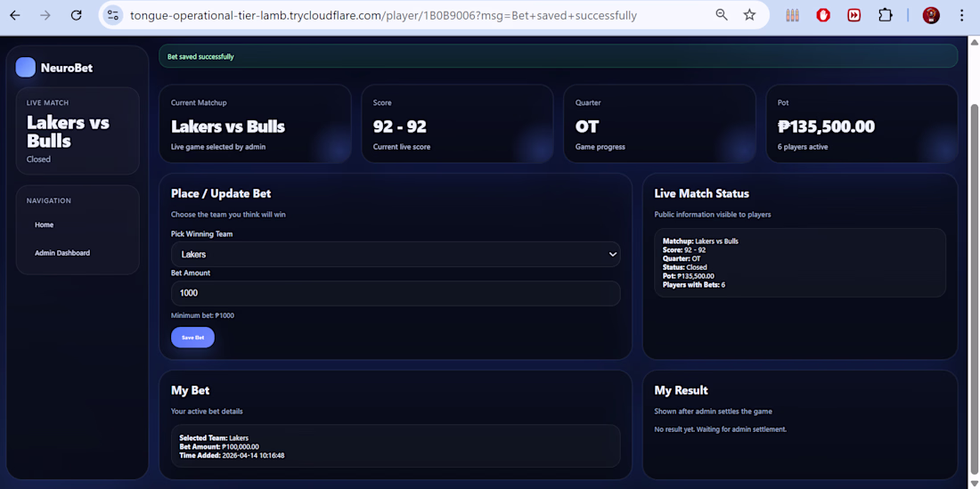Click the 'Status: Closed' line

685,267
